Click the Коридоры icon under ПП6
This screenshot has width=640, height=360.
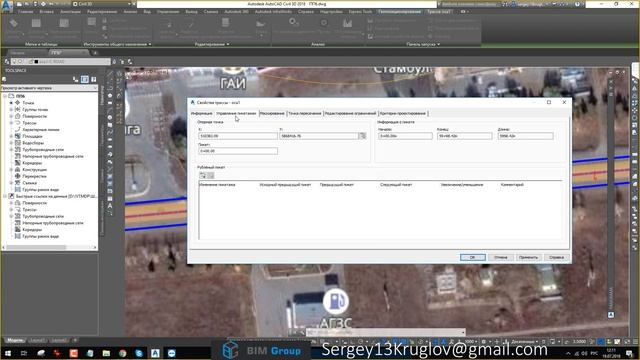(x=18, y=163)
